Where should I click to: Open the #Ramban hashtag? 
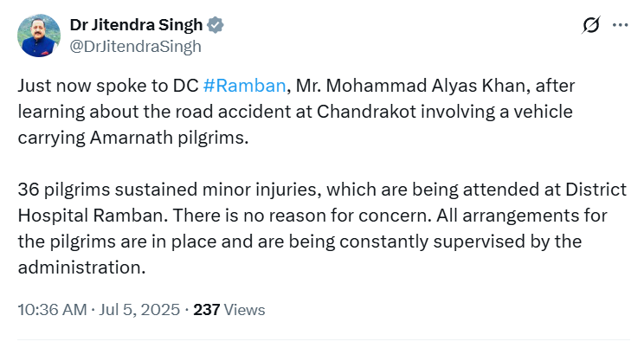click(x=244, y=86)
